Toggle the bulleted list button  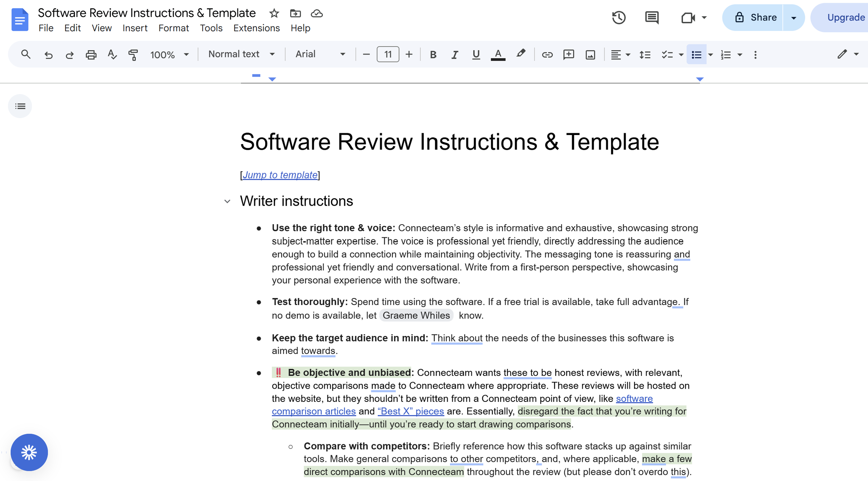(x=696, y=54)
